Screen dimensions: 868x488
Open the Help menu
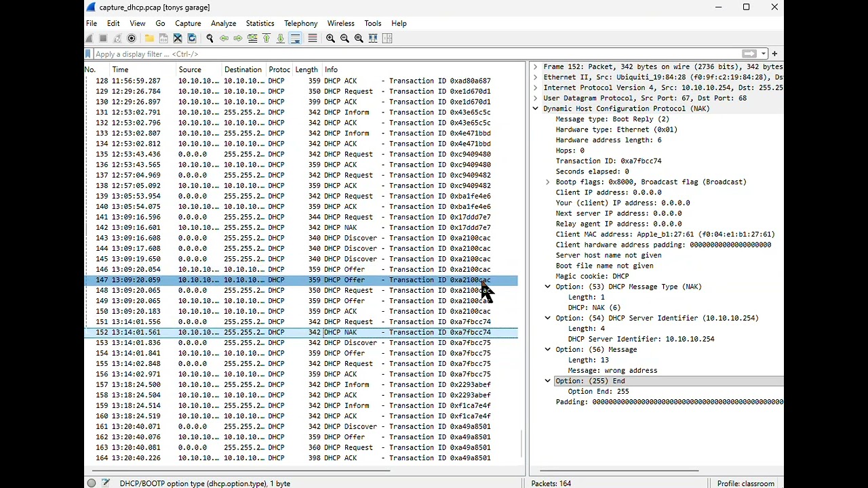point(399,24)
